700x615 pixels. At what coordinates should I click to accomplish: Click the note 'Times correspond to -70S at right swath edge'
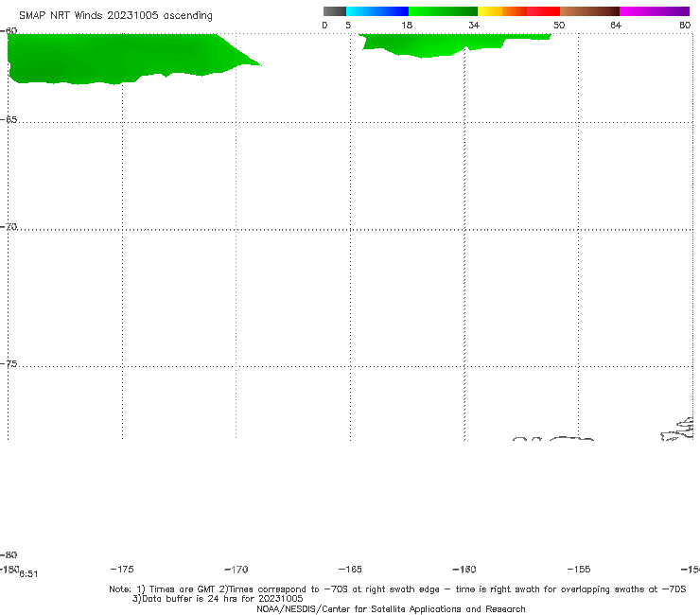coord(334,589)
